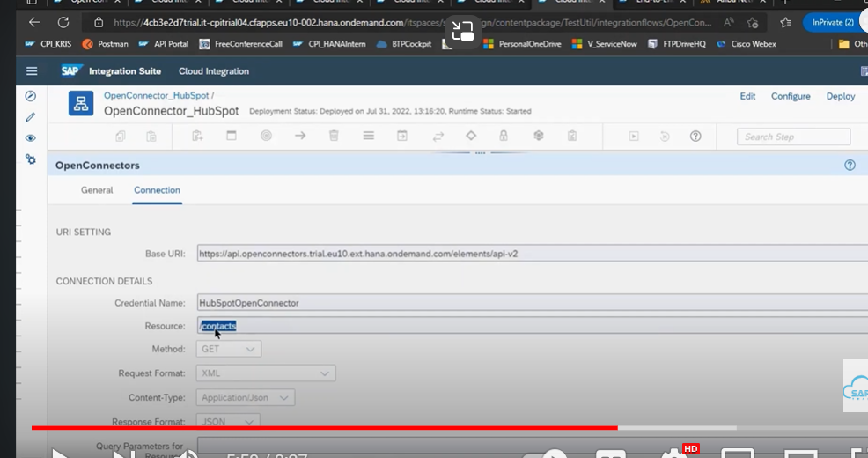The height and width of the screenshot is (458, 868).
Task: Click the Deploy button
Action: tap(841, 96)
